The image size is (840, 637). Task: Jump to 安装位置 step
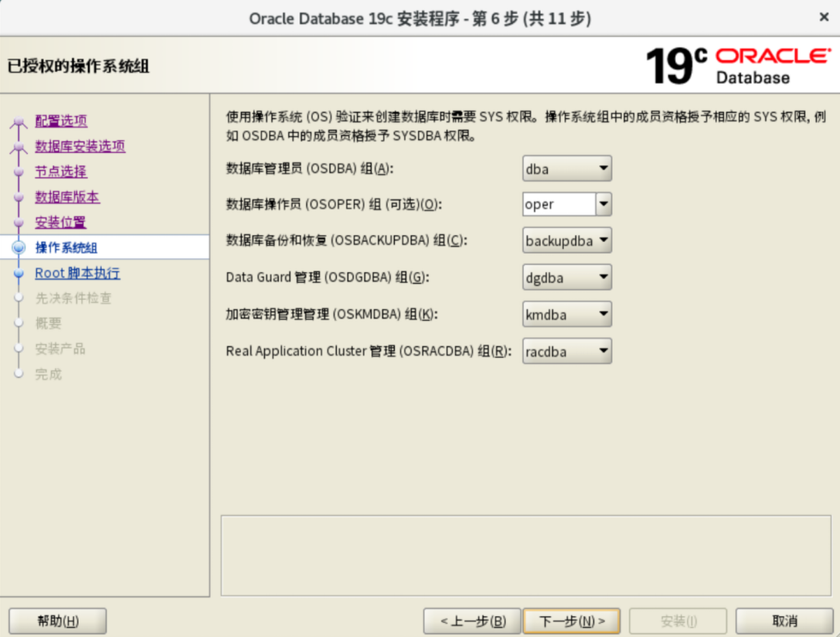click(60, 223)
